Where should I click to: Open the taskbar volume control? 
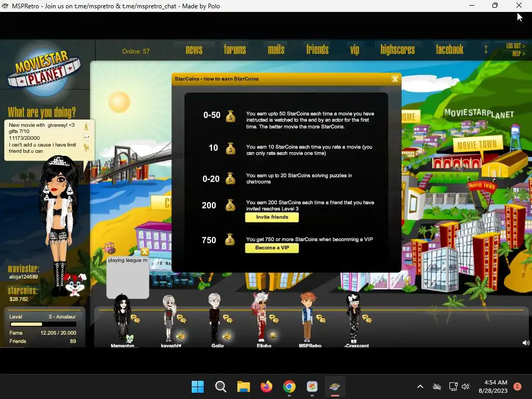465,387
